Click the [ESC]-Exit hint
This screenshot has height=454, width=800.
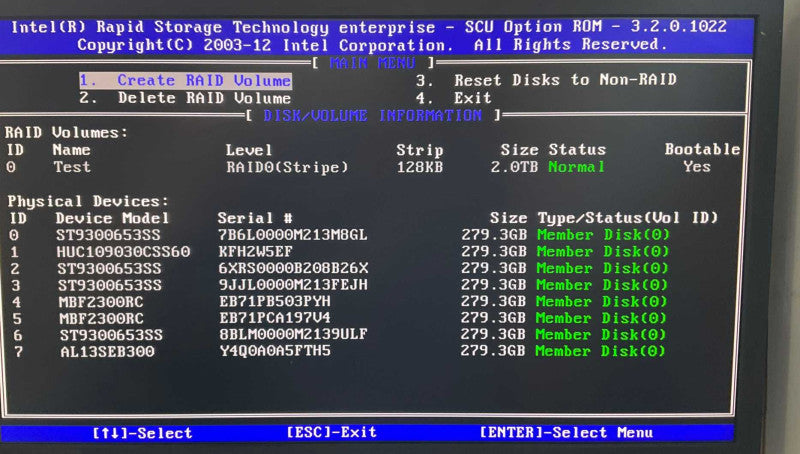click(x=332, y=432)
